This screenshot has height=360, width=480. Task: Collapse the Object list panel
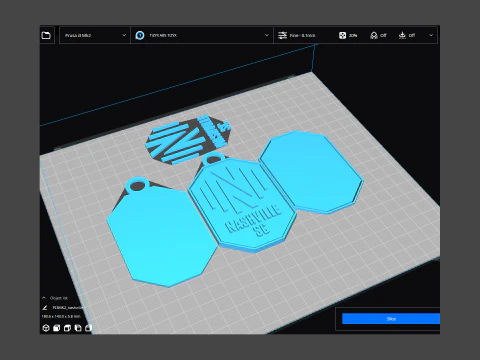click(x=44, y=298)
